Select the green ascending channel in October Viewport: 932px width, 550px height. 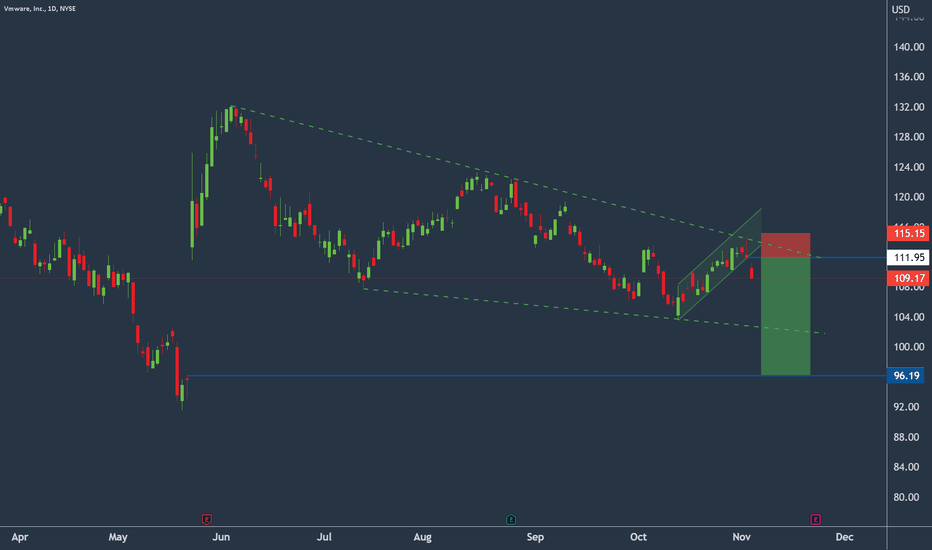[x=720, y=264]
